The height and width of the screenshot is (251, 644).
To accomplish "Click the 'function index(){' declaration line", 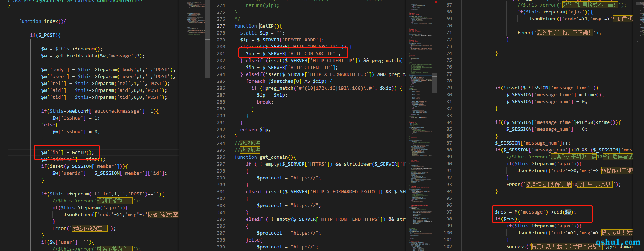I will click(43, 21).
